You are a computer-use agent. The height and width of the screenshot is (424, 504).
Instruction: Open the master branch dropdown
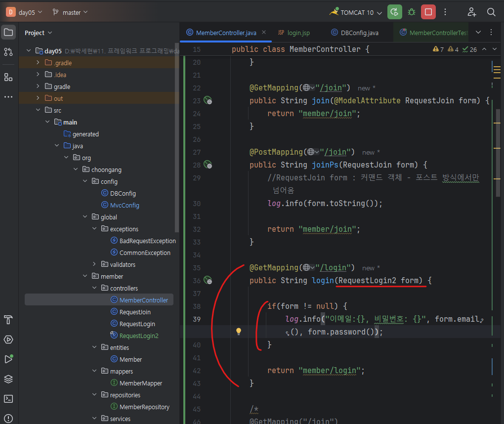pos(70,12)
